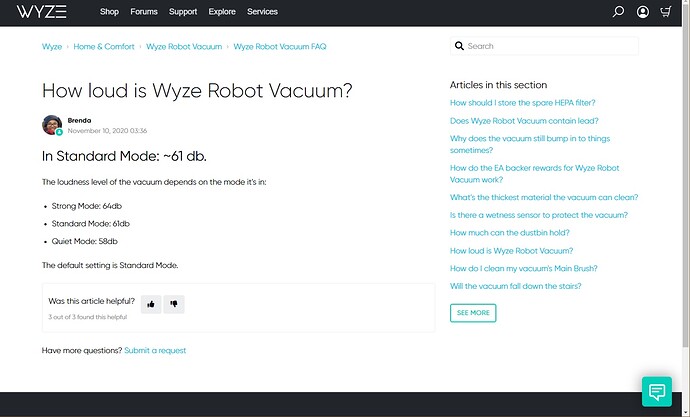Viewport: 690px width, 417px height.
Task: Click the Wyze logo in header
Action: click(x=41, y=11)
